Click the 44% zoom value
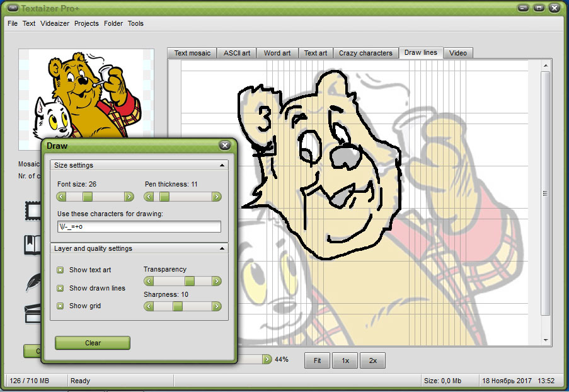The width and height of the screenshot is (569, 392). tap(282, 359)
